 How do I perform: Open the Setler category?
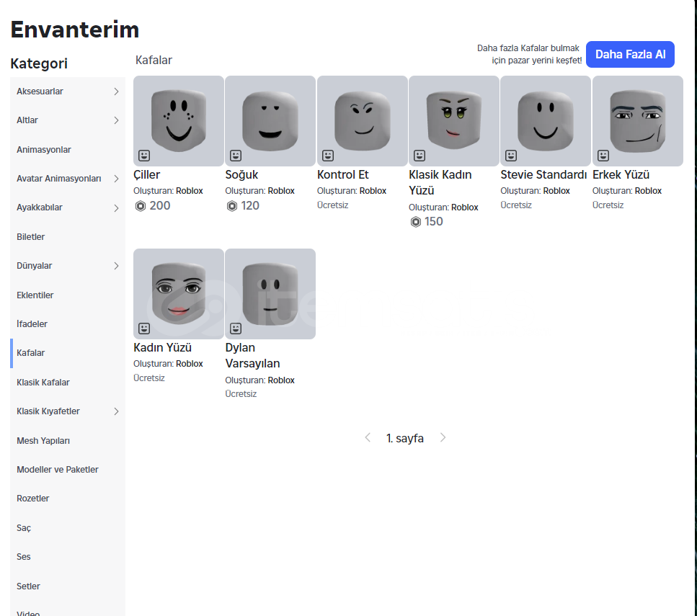[68, 586]
